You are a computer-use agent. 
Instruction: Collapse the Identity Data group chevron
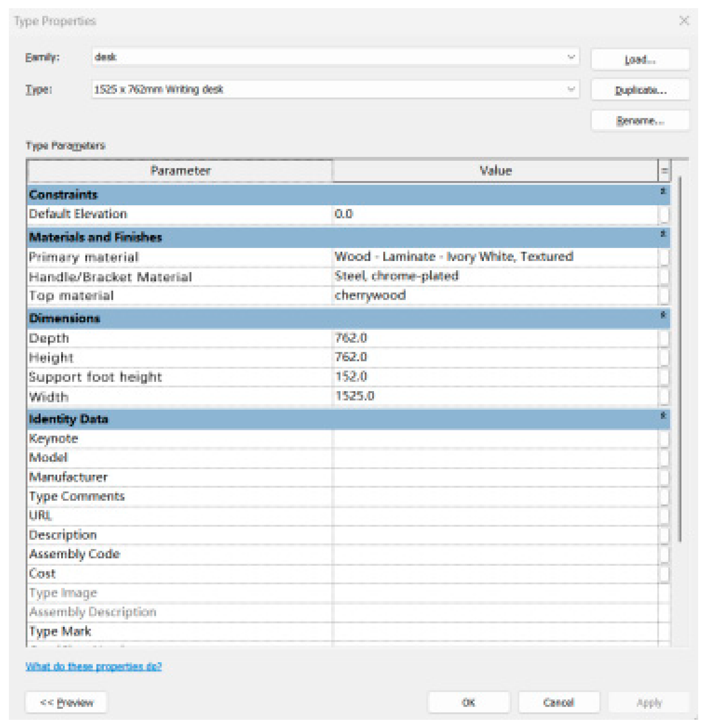pyautogui.click(x=663, y=416)
